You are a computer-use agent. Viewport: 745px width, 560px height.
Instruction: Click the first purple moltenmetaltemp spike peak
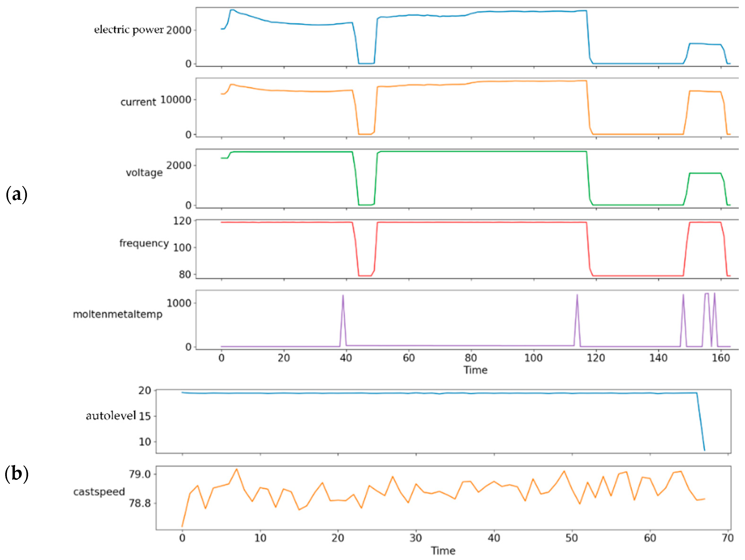click(x=343, y=296)
